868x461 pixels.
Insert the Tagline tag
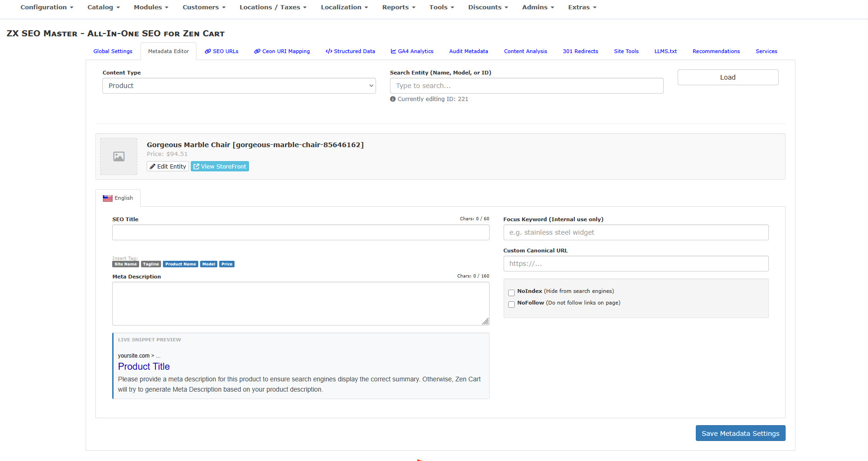tap(151, 264)
